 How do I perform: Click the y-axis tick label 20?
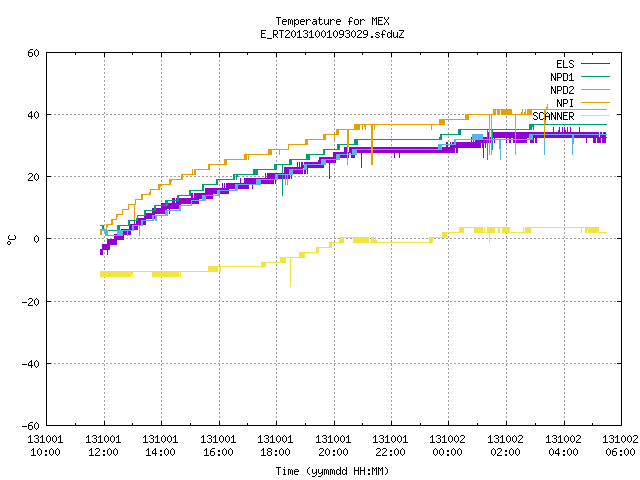point(33,177)
